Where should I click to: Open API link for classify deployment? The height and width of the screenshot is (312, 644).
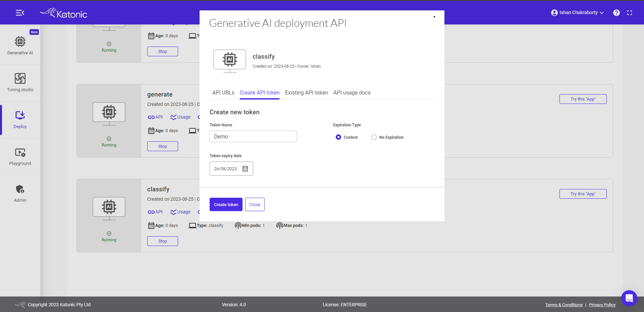[x=155, y=212]
